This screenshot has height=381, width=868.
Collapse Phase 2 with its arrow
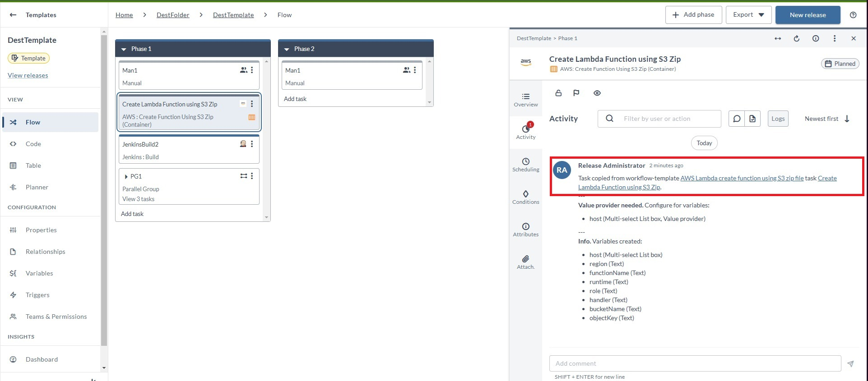287,49
